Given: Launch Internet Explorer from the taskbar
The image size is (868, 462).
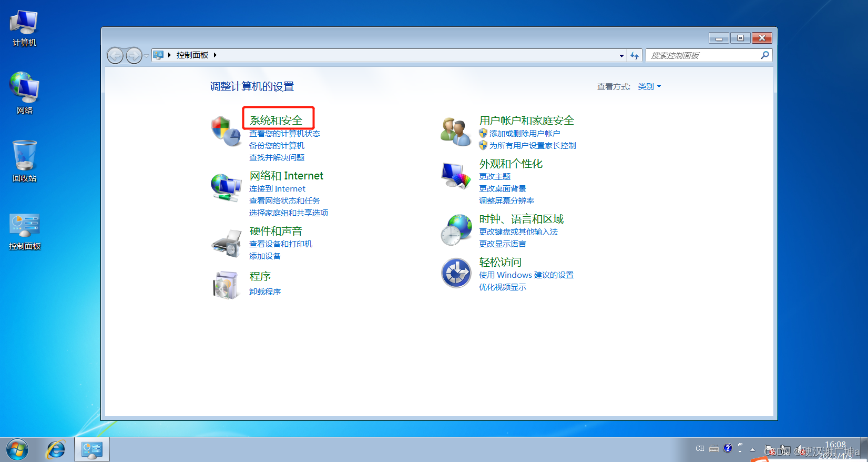Looking at the screenshot, I should 55,450.
